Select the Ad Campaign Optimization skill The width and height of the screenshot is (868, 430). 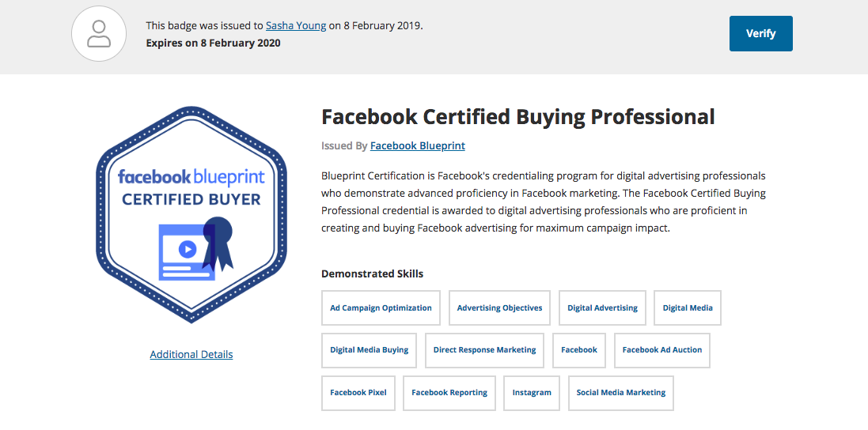[381, 307]
